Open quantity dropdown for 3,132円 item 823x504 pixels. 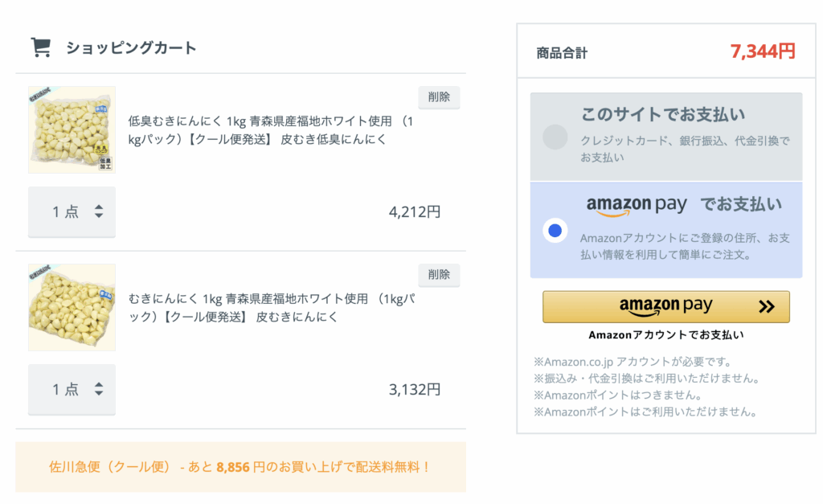[x=72, y=389]
